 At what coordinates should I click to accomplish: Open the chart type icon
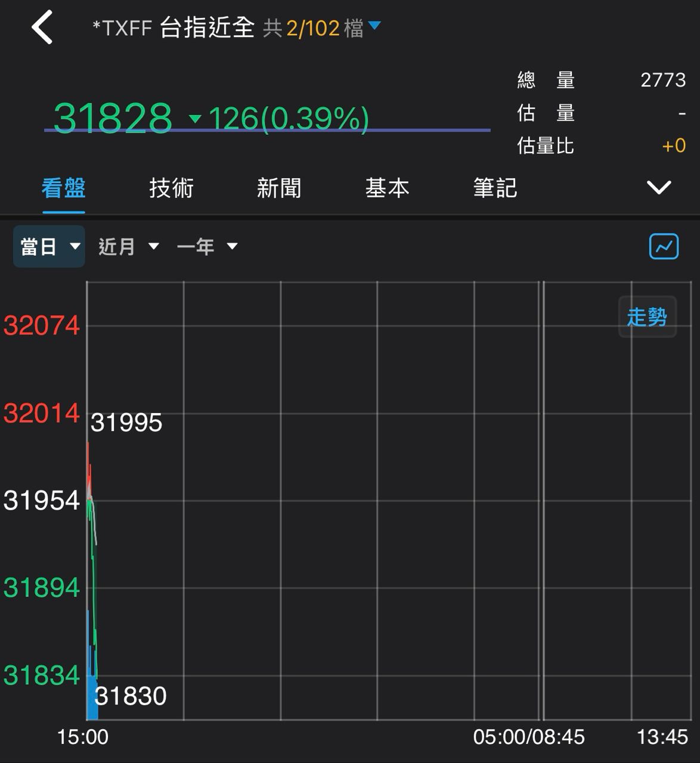tap(663, 246)
